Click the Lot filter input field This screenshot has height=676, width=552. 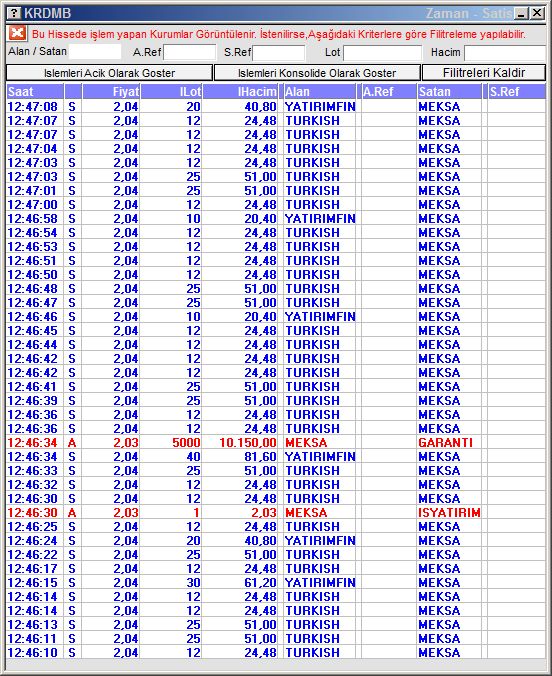pyautogui.click(x=383, y=53)
